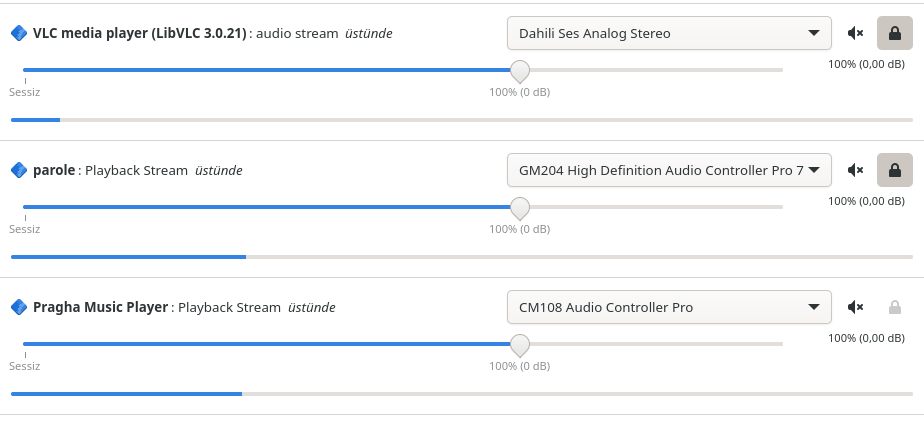The height and width of the screenshot is (436, 924).
Task: Open the GM204 High Definition Audio dropdown
Action: [669, 170]
